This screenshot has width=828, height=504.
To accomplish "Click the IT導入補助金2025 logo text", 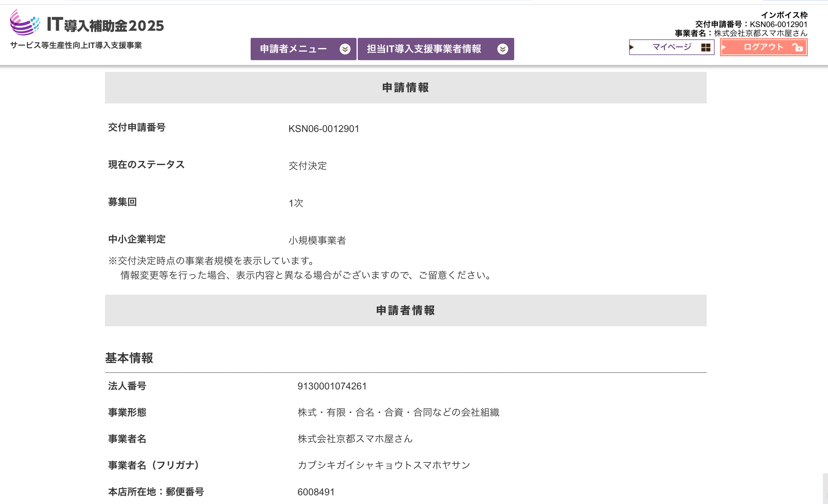I will click(x=105, y=25).
